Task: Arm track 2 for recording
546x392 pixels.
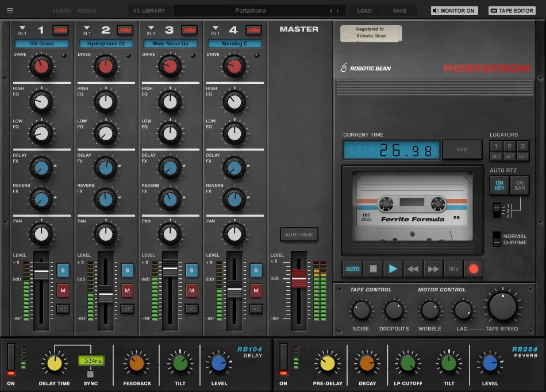Action: 125,30
